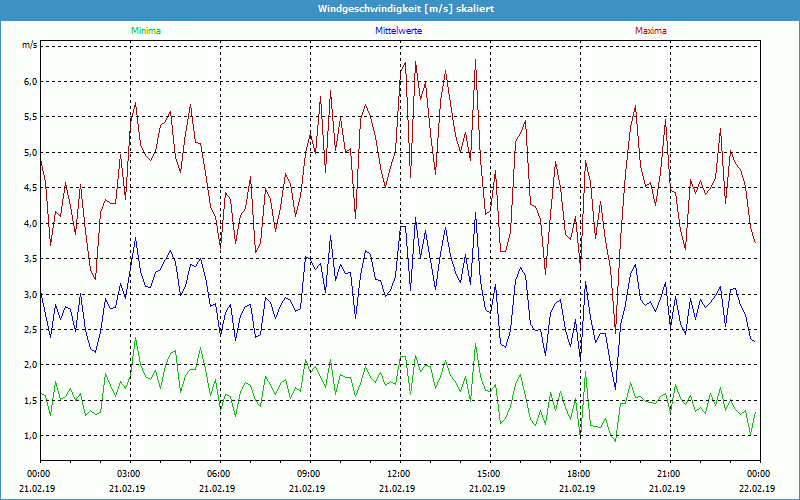Choose the 12:00 time axis label

click(399, 474)
